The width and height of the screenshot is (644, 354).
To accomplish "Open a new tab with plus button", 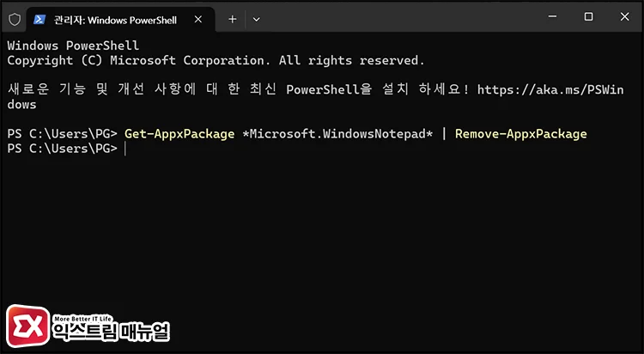I will (x=233, y=19).
